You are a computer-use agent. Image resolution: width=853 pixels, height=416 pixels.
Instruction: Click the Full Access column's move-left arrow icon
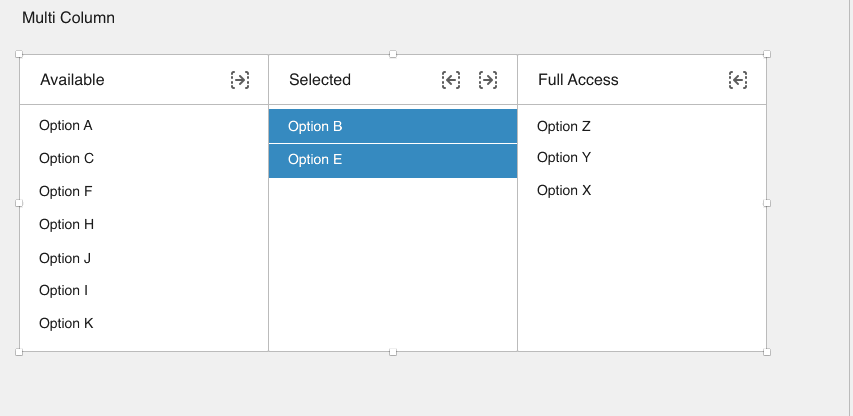pyautogui.click(x=738, y=80)
